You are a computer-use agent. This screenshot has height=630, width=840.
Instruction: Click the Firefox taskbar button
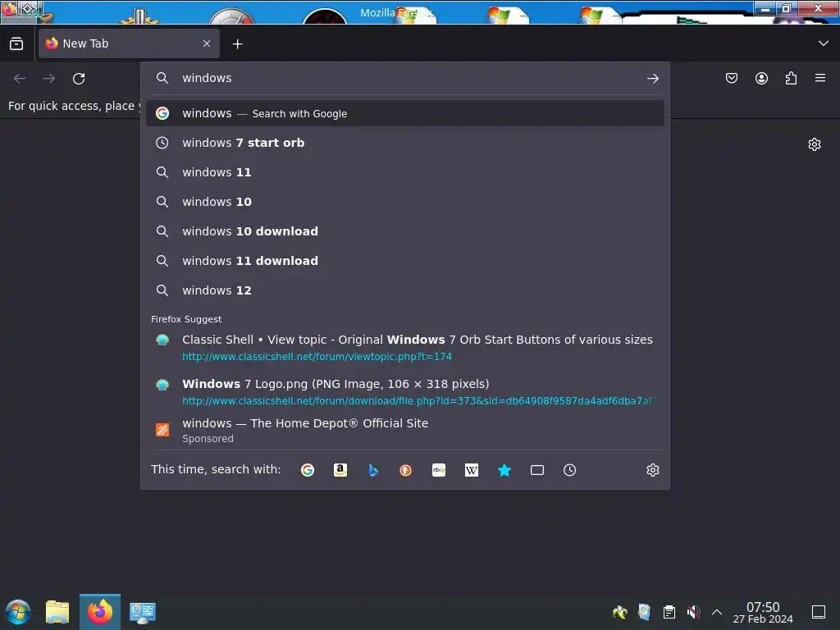pos(99,612)
